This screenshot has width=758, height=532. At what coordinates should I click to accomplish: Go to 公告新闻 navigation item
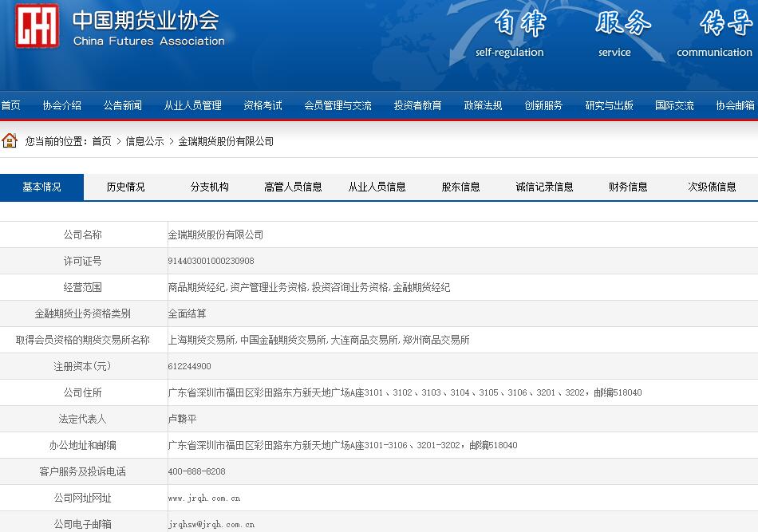pos(122,105)
